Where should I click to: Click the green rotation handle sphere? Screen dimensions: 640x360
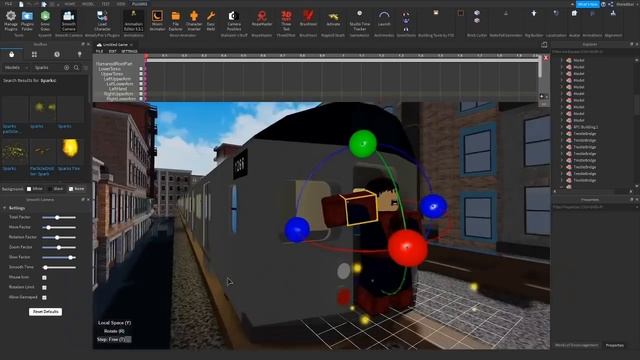363,144
